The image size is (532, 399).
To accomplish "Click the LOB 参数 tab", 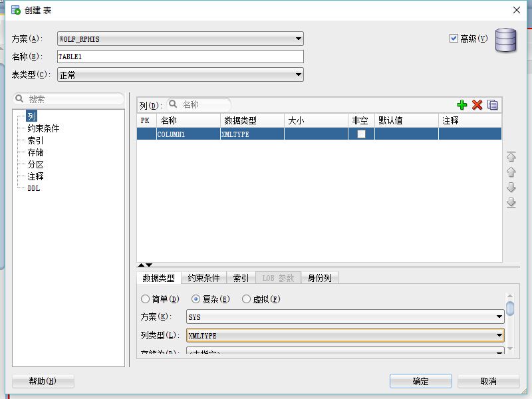I will (278, 278).
